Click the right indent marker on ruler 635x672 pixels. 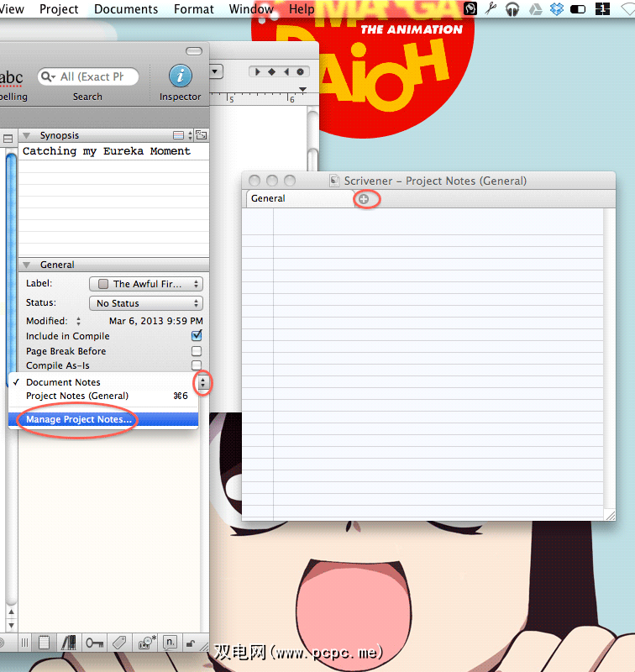point(303,90)
